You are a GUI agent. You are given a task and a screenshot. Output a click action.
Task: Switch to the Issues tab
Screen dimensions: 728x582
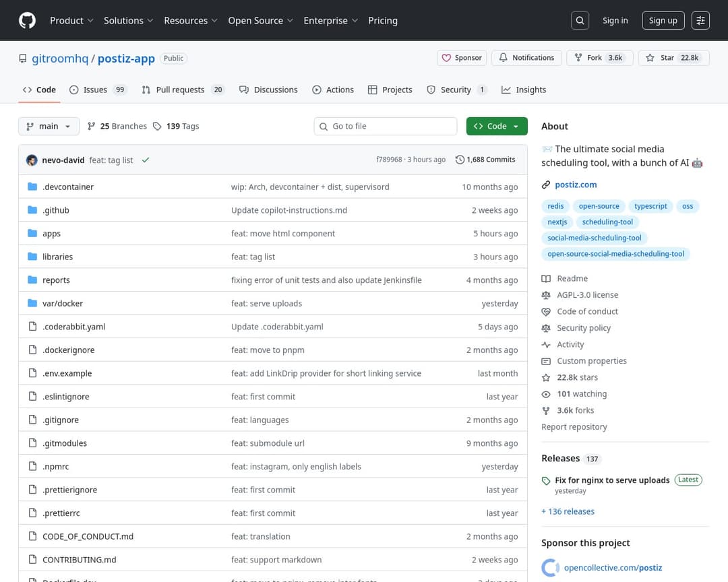95,90
